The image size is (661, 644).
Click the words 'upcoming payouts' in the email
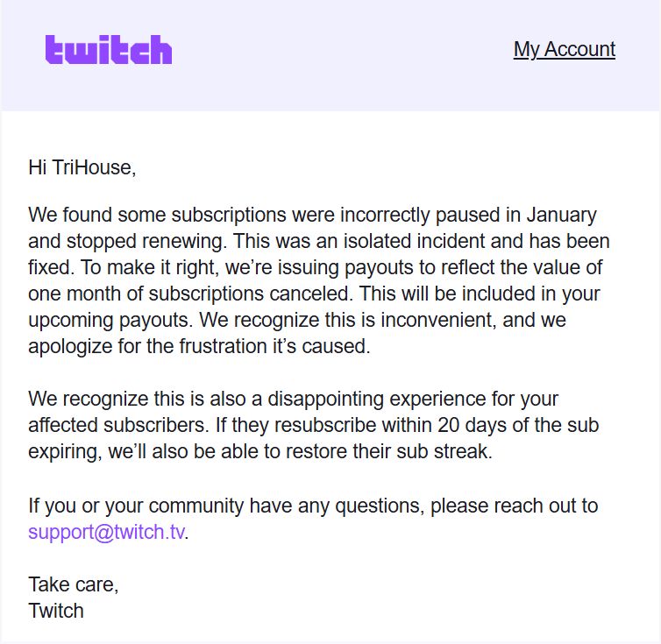pyautogui.click(x=109, y=321)
